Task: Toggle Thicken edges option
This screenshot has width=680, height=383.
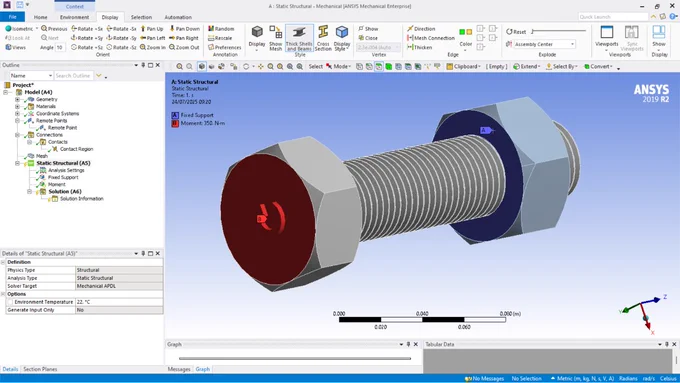Action: 419,47
